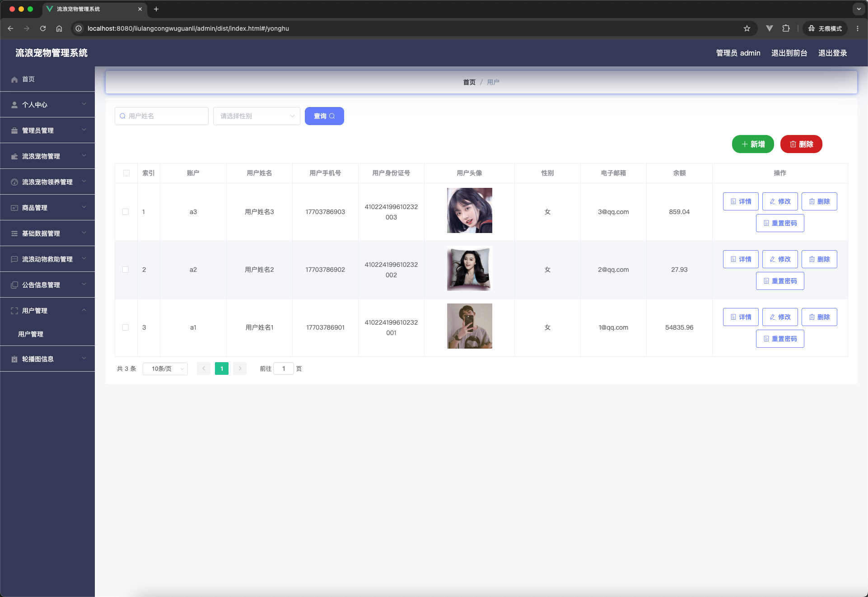Click the 用户姓名 search input field

[162, 116]
